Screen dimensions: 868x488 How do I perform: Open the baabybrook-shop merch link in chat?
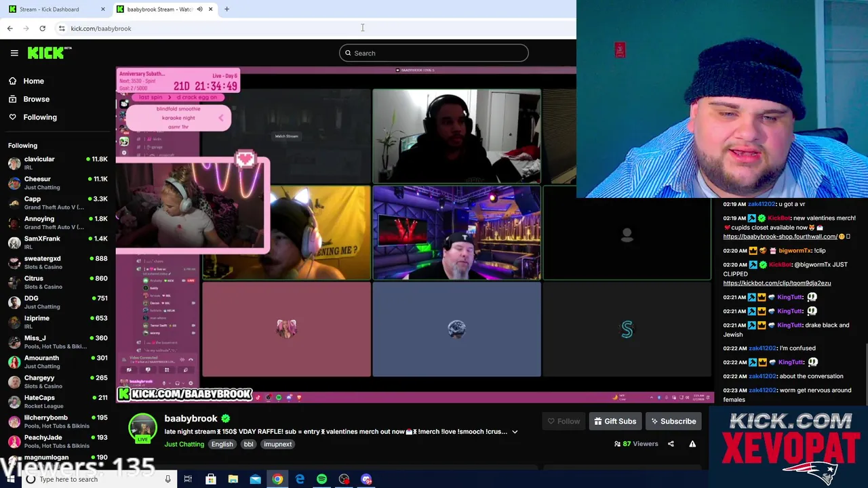pos(780,237)
